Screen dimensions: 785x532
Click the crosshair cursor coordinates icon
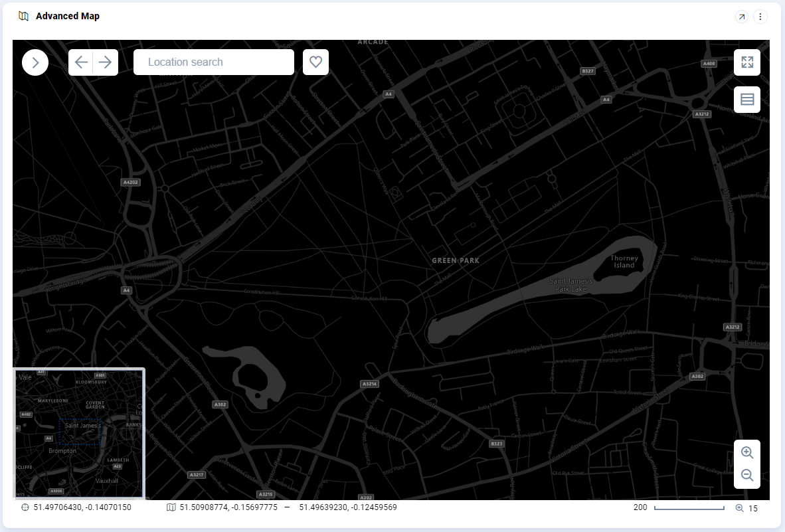pyautogui.click(x=25, y=507)
